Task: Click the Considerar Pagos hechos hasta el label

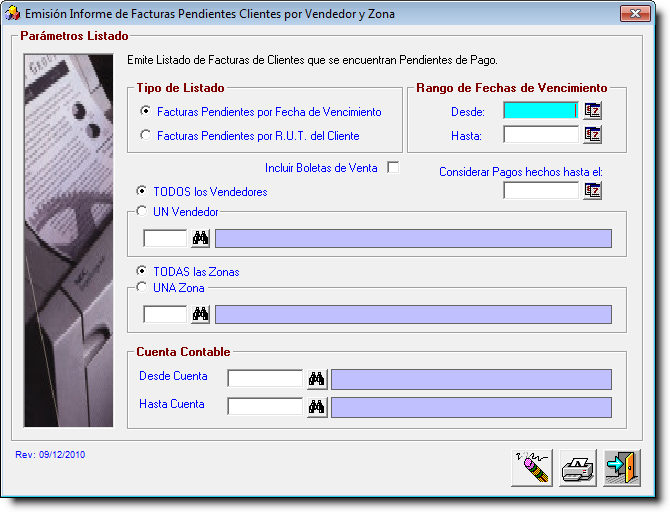Action: pos(521,172)
